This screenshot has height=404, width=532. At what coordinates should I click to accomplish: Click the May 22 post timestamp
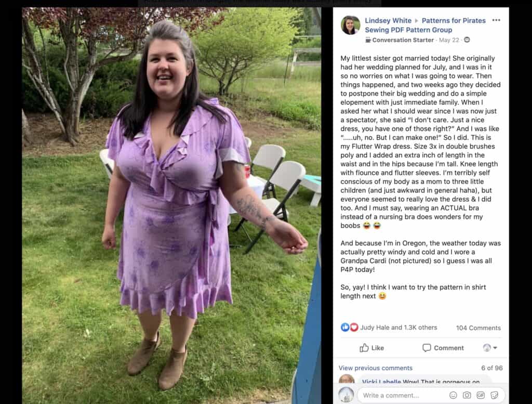(x=449, y=40)
